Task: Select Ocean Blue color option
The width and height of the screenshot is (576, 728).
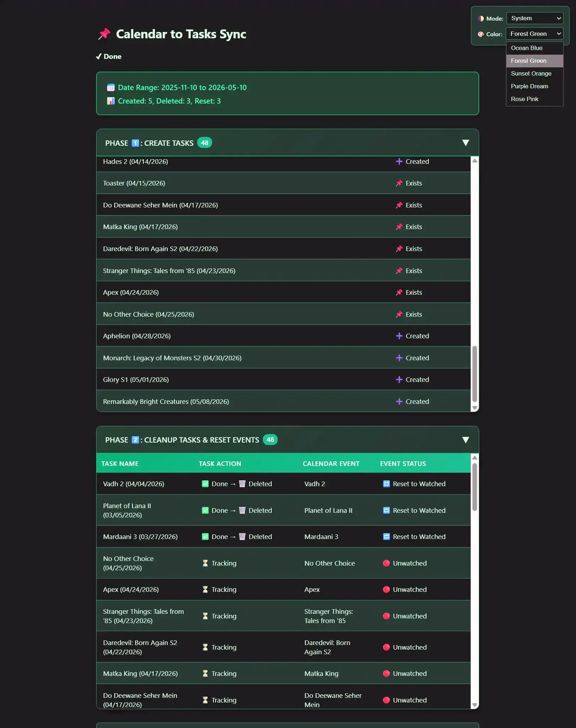Action: coord(535,48)
